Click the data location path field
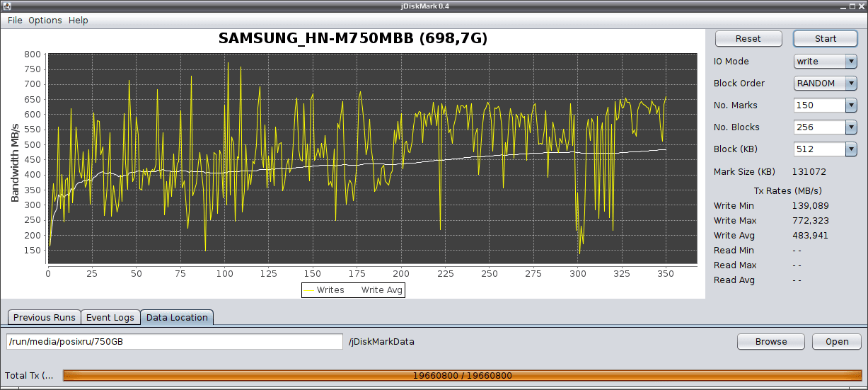Image resolution: width=868 pixels, height=390 pixels. [x=175, y=341]
